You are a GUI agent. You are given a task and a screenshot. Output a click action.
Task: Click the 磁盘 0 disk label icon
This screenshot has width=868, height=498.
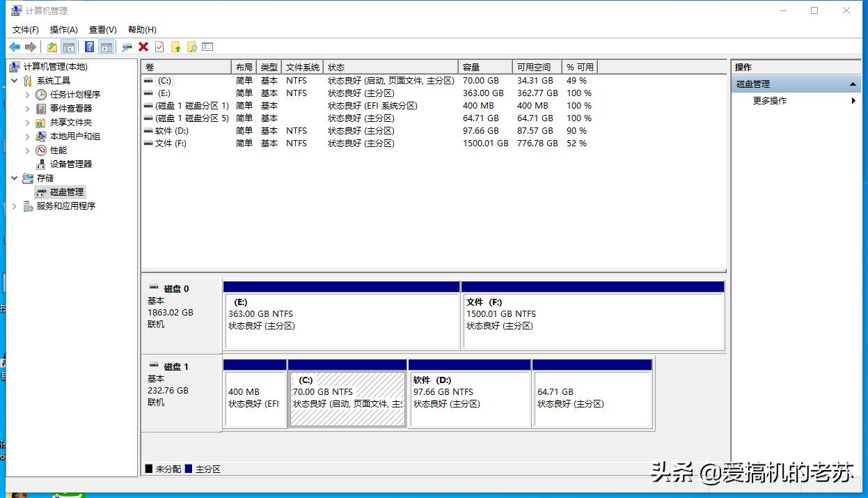click(154, 288)
